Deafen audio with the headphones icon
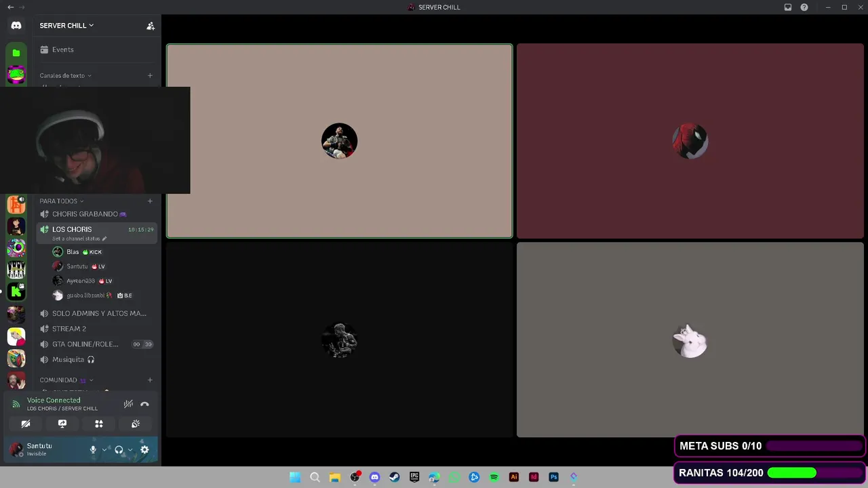 point(119,449)
